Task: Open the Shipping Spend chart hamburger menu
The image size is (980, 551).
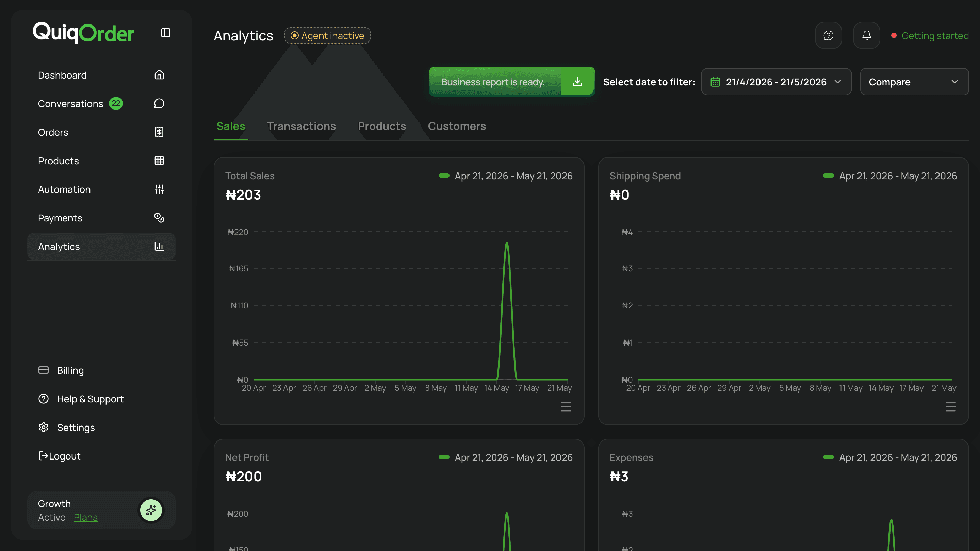Action: click(x=950, y=407)
